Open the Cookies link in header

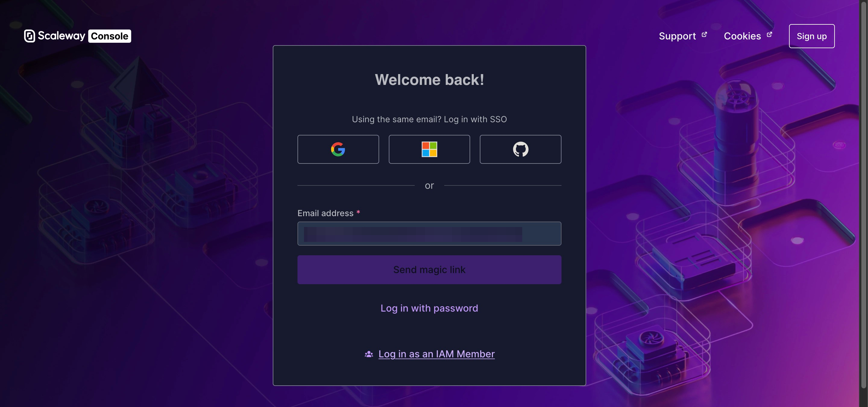pyautogui.click(x=742, y=36)
